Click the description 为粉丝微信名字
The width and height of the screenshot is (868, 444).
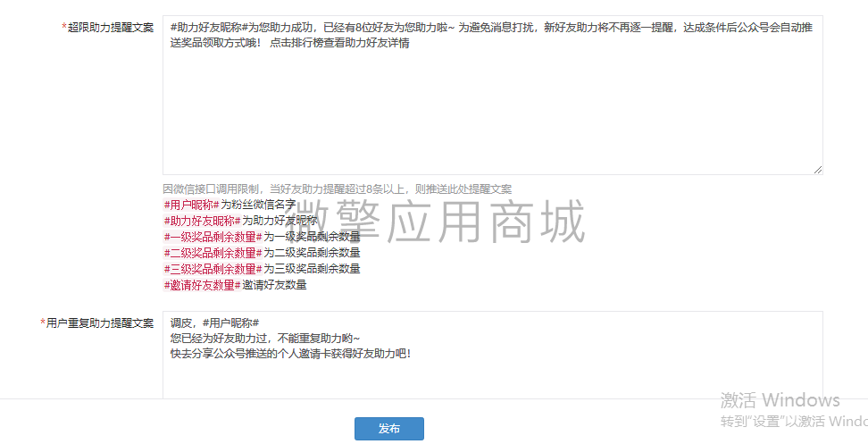[258, 205]
